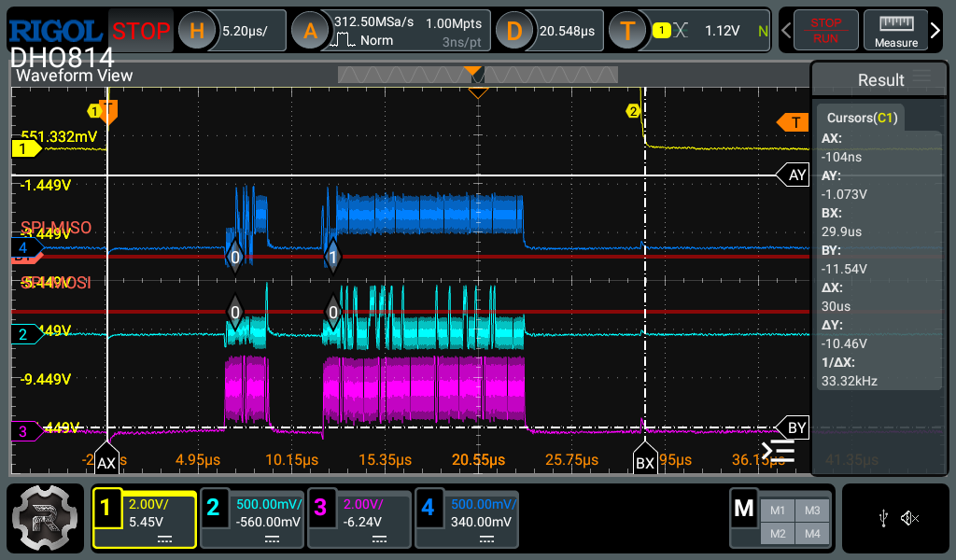Click channel 1 ground level marker
Viewport: 956px width, 560px height.
(x=26, y=148)
